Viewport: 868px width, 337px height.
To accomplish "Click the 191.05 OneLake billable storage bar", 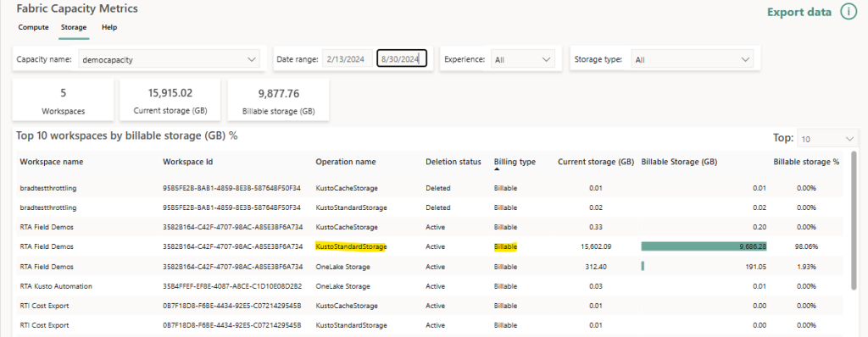I will (643, 266).
